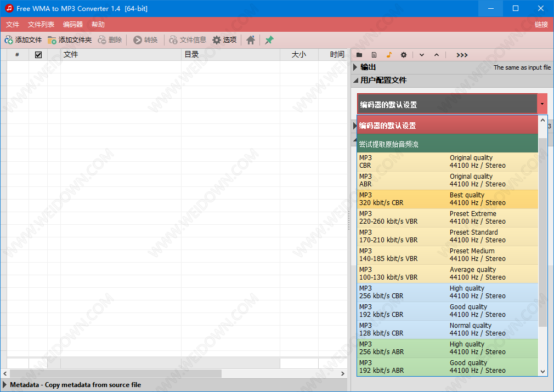Click the document panel icon
The height and width of the screenshot is (392, 554).
pos(374,55)
